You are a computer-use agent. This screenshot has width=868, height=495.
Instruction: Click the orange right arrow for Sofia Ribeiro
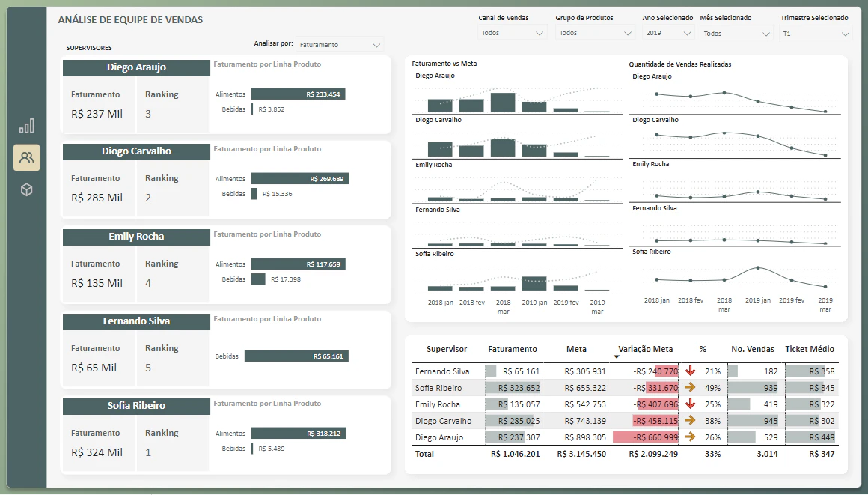[690, 387]
